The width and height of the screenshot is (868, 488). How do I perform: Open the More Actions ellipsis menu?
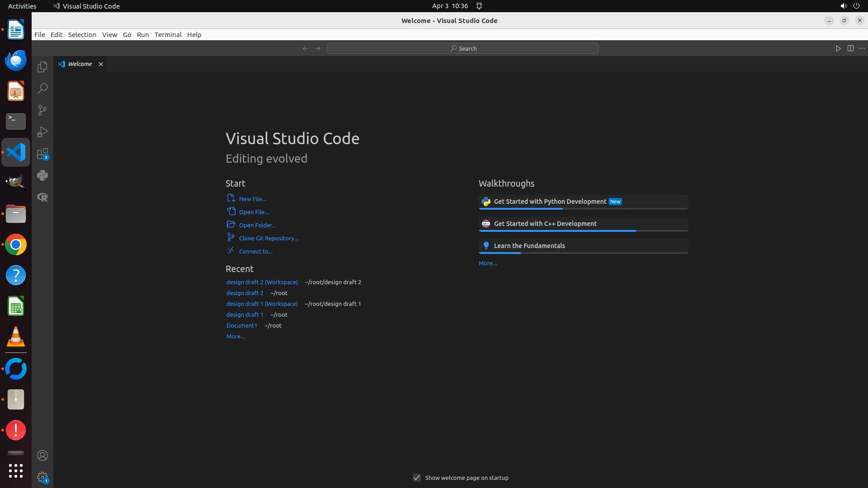pyautogui.click(x=862, y=48)
